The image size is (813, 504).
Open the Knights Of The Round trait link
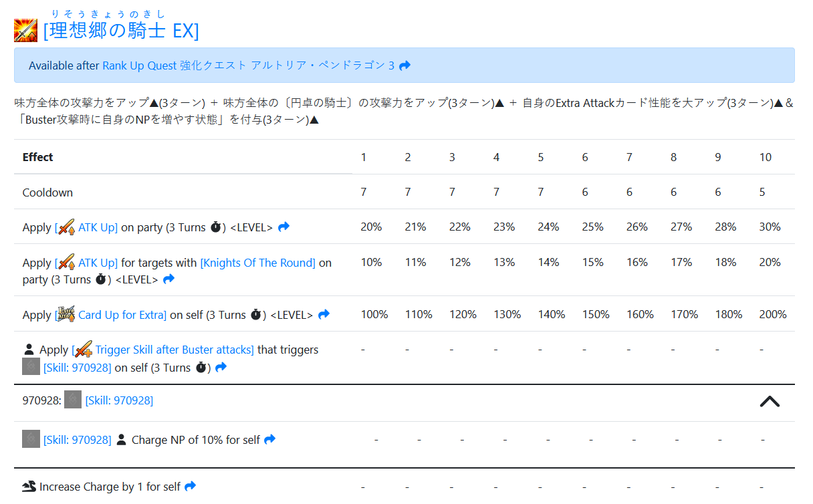pos(257,263)
